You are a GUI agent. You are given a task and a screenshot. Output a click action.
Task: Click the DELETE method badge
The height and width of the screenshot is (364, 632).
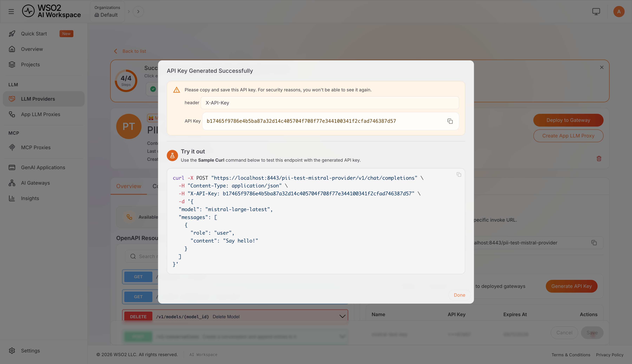[x=138, y=317]
